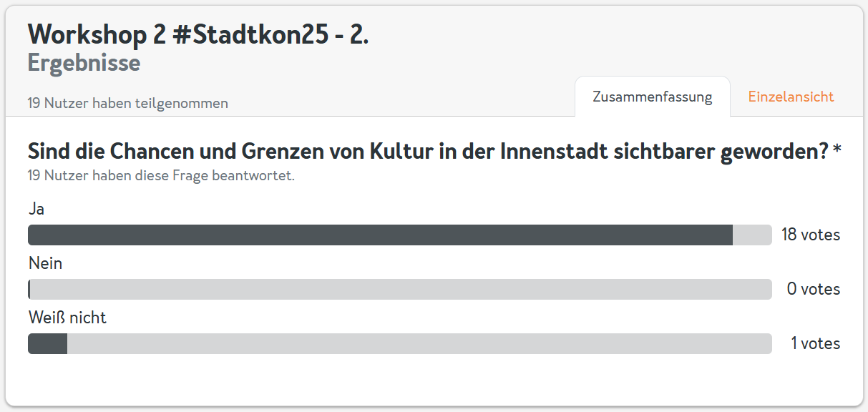This screenshot has height=412, width=868.
Task: Click the Ja answer label
Action: [36, 210]
